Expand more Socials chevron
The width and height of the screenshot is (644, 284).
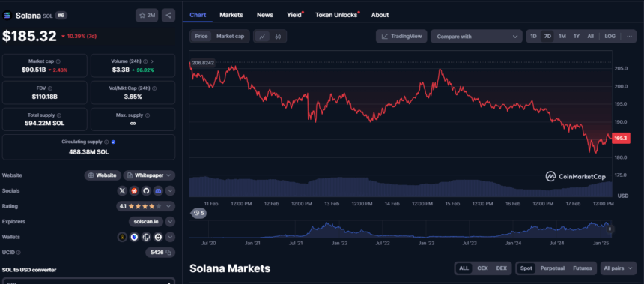coord(170,190)
